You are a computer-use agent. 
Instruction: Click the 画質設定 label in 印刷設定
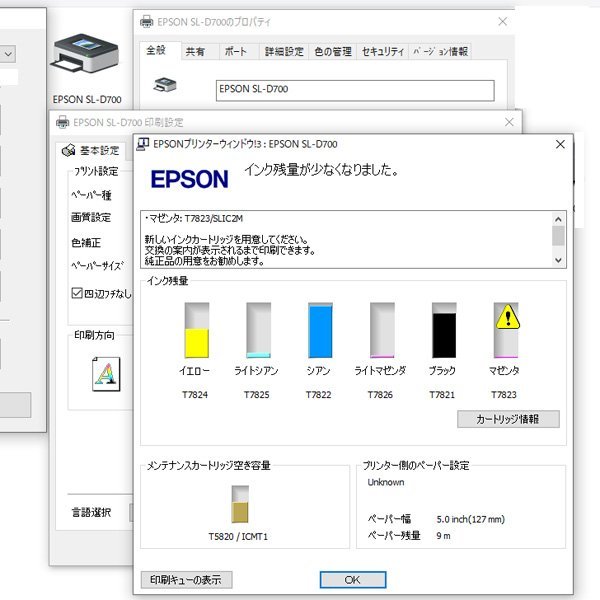[91, 217]
